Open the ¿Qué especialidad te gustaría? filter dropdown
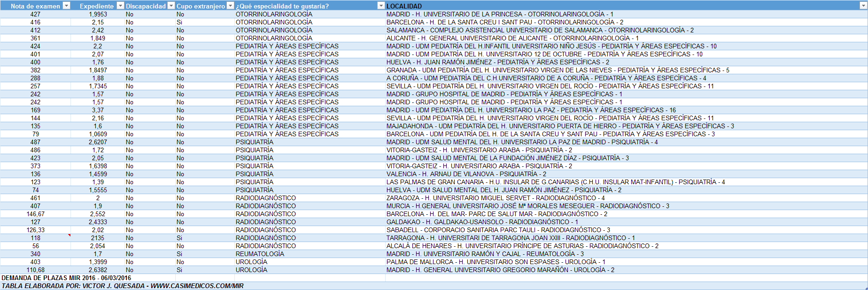Screen dimensions: 868x290 point(381,6)
